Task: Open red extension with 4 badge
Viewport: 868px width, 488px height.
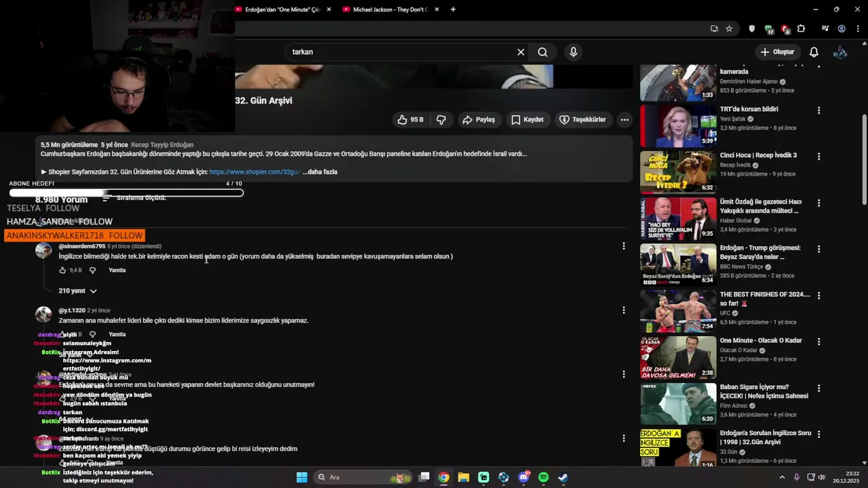Action: pyautogui.click(x=785, y=28)
